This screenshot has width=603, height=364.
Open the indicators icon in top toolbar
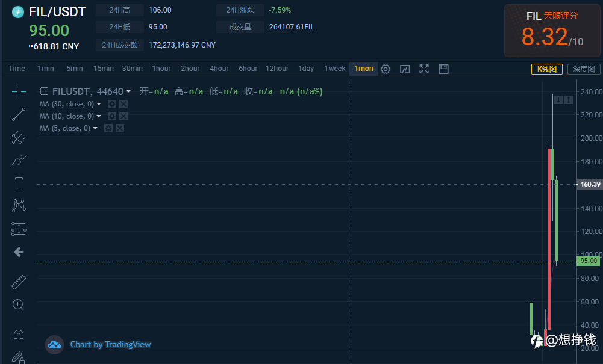405,69
